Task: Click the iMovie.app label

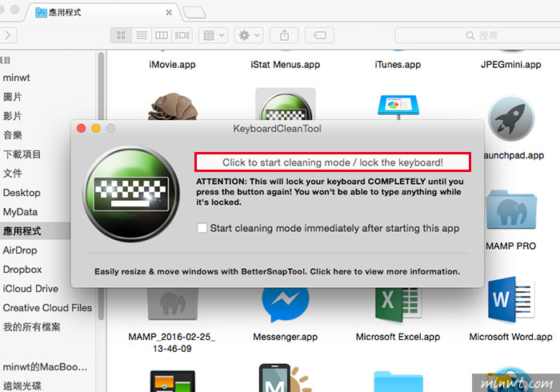Action: coord(172,65)
